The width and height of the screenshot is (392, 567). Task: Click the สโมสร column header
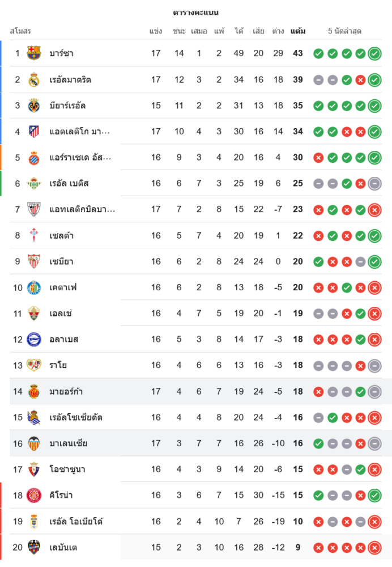tap(20, 31)
